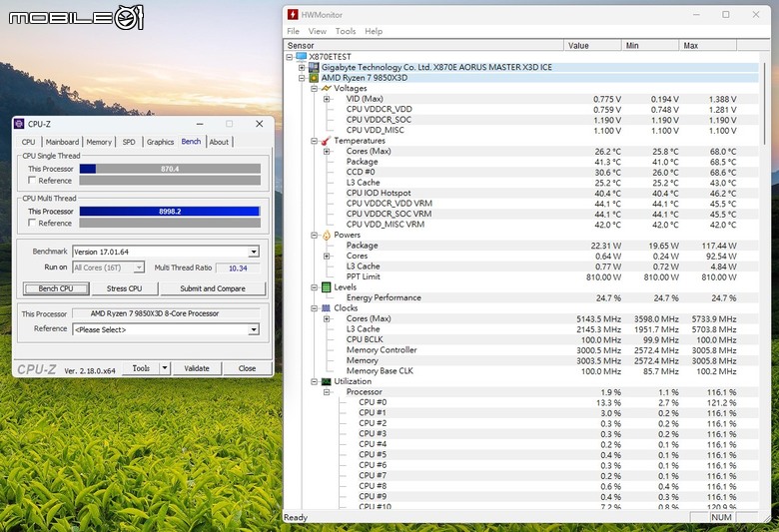The width and height of the screenshot is (779, 532).
Task: Click the HWMonitor lightning app icon
Action: 293,14
